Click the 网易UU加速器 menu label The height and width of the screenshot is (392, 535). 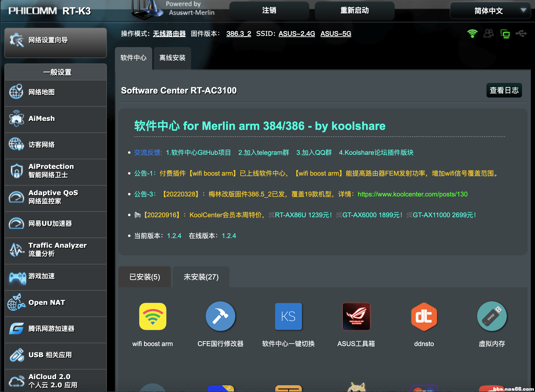point(50,224)
